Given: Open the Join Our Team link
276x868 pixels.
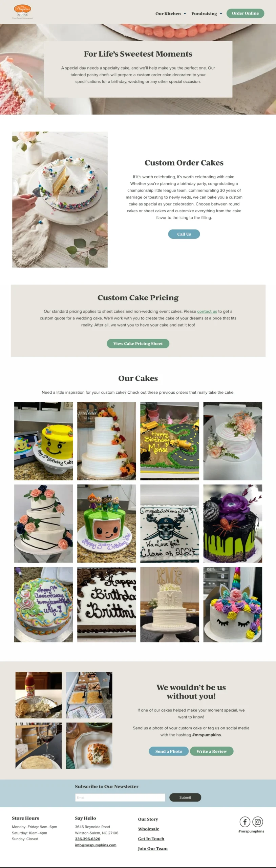Looking at the screenshot, I should [153, 848].
